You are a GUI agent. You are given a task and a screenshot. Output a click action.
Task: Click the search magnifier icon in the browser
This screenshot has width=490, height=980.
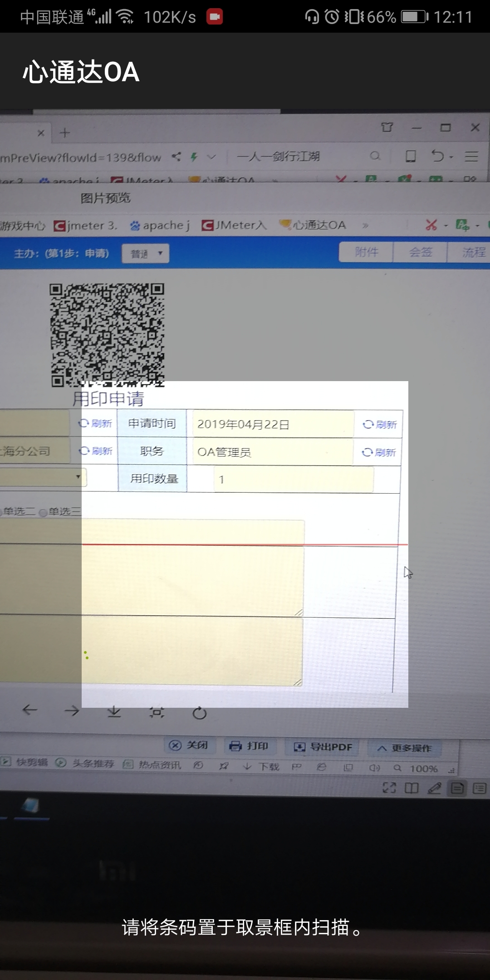point(375,156)
